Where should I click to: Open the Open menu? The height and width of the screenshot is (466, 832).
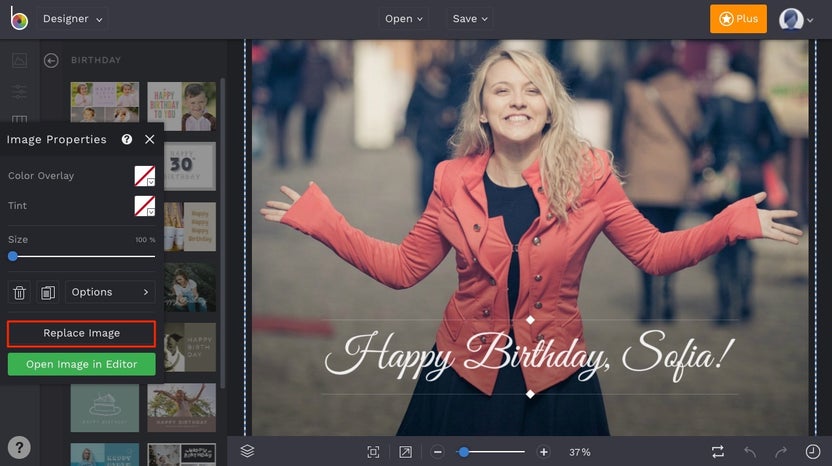[x=404, y=19]
